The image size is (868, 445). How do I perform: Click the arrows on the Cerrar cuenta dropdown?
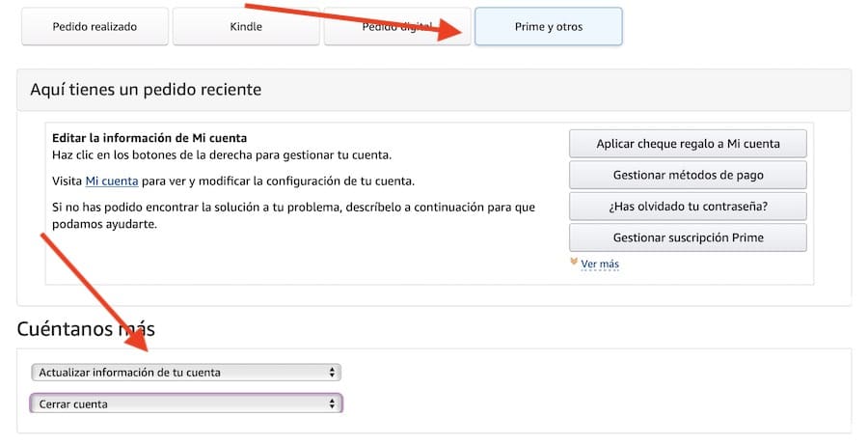pyautogui.click(x=332, y=403)
